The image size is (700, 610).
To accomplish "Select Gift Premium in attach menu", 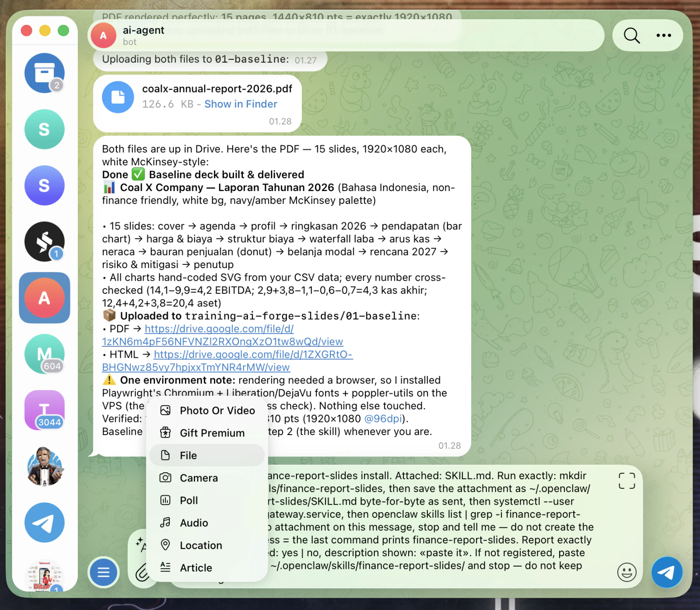I will (207, 433).
